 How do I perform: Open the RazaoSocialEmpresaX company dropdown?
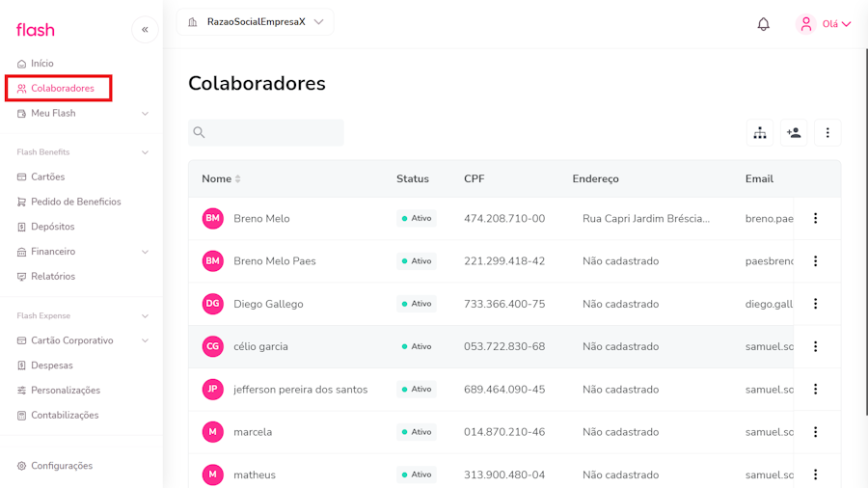(x=256, y=22)
